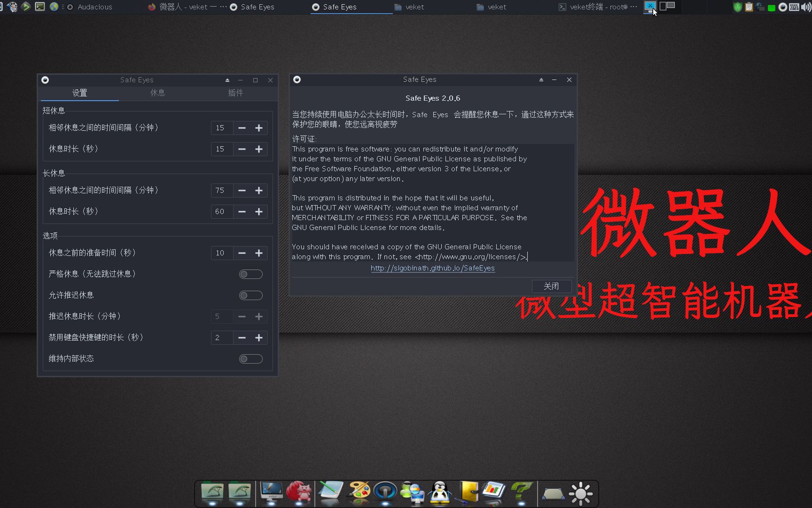Click Safe Eyes icon in settings title bar

(45, 80)
